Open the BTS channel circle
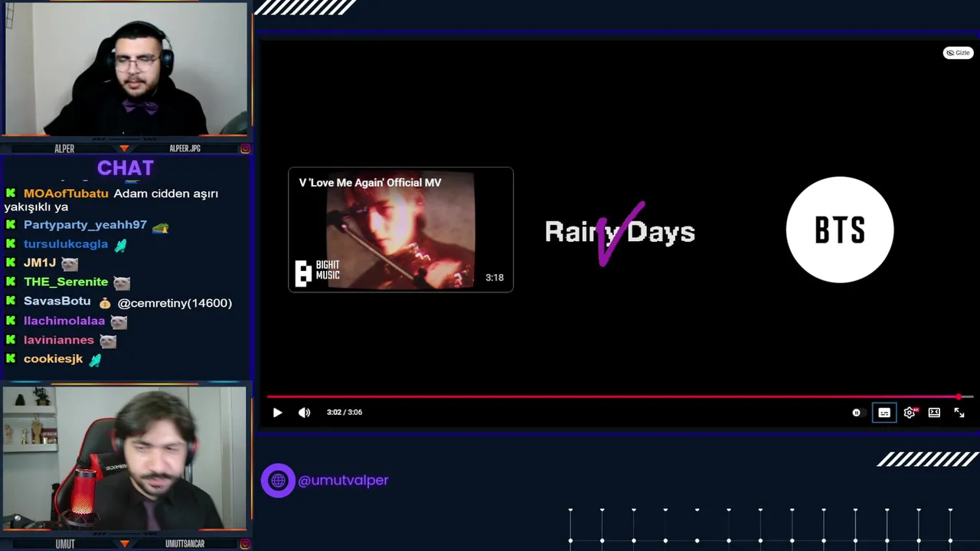The width and height of the screenshot is (980, 551). (x=840, y=230)
